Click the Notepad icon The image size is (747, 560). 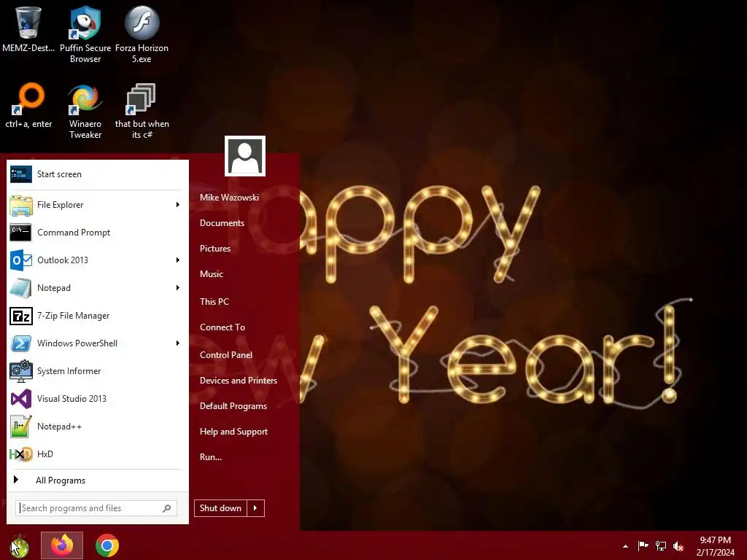click(21, 287)
